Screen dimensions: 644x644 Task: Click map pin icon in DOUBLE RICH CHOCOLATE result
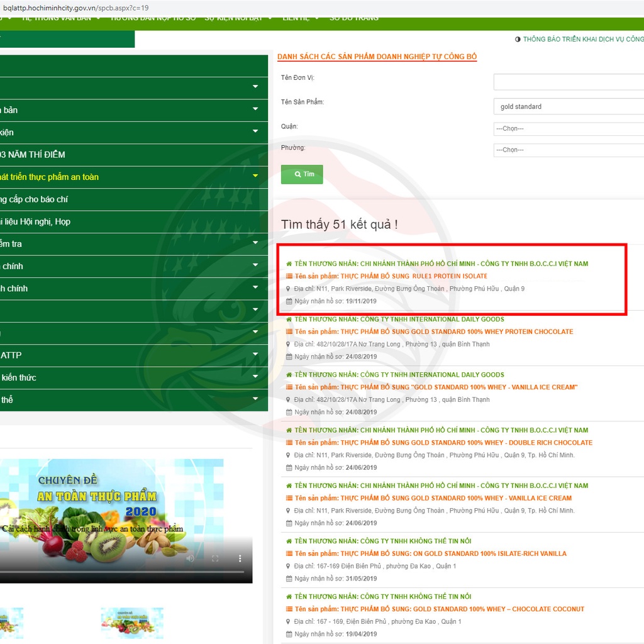point(288,455)
